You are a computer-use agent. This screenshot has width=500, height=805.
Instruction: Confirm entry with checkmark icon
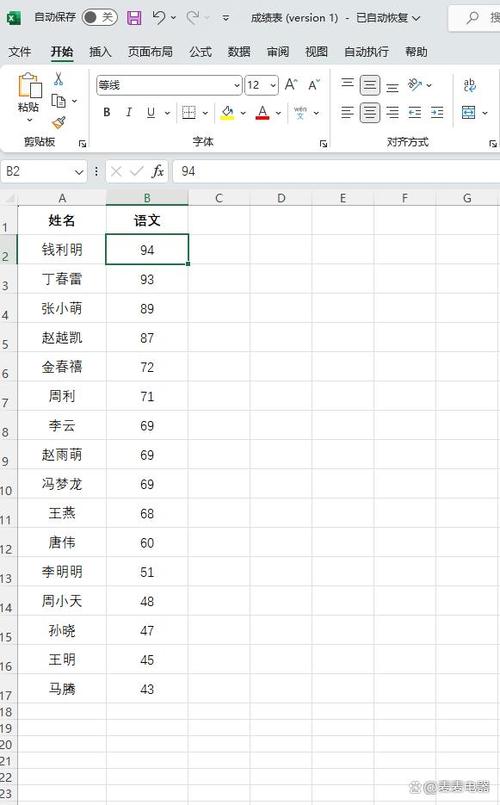[x=137, y=171]
